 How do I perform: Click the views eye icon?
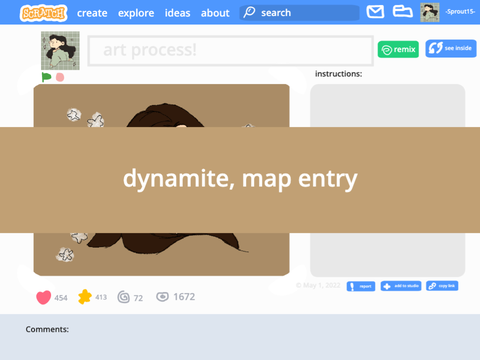point(162,297)
